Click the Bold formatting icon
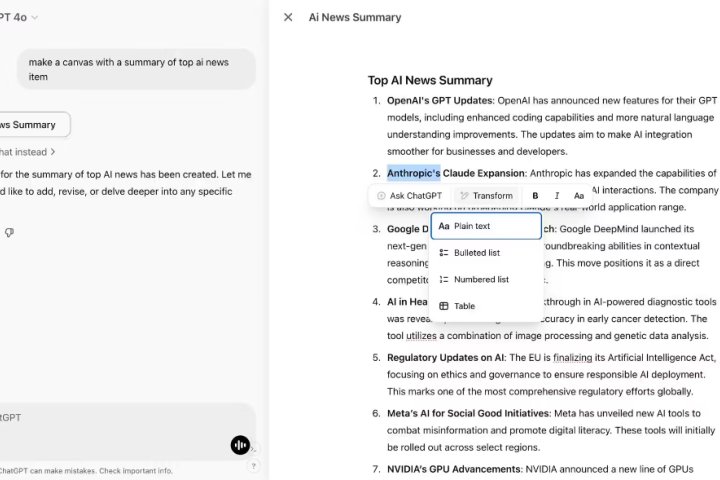 point(535,196)
